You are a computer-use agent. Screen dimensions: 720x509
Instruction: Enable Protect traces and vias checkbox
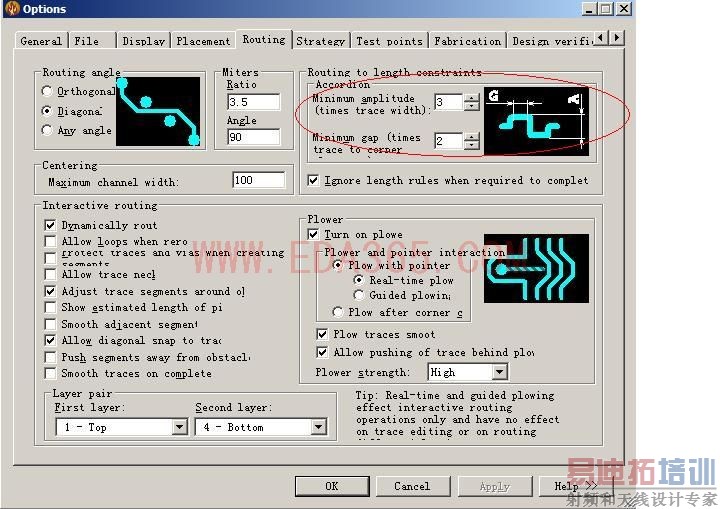[x=50, y=258]
